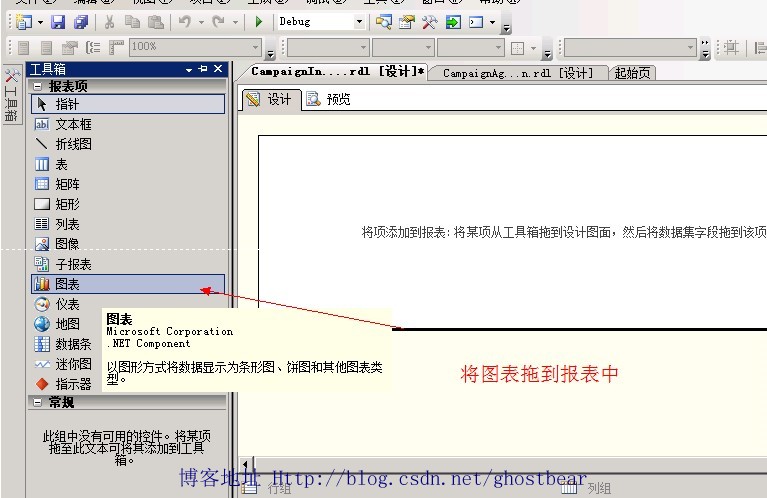
Task: Open the command window icon dropdown arrow
Action: pyautogui.click(x=493, y=22)
